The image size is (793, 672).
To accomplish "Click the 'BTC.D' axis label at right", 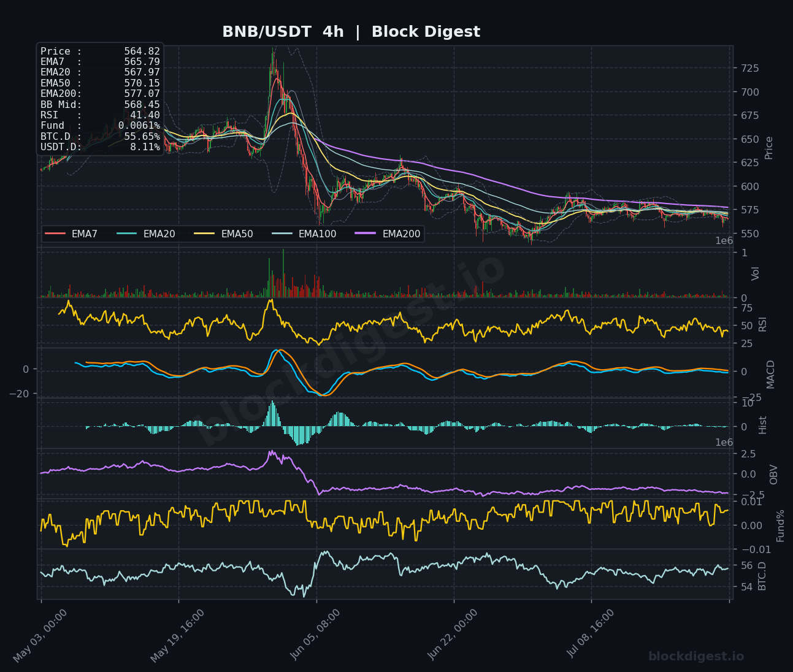I will 762,576.
